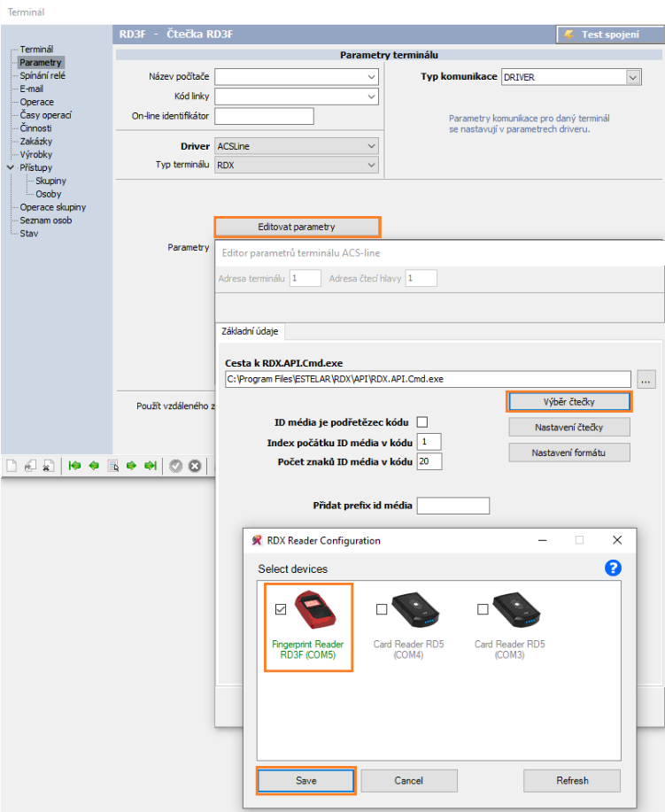Jump to first record with green arrow
Image resolution: width=665 pixels, height=812 pixels.
(75, 466)
